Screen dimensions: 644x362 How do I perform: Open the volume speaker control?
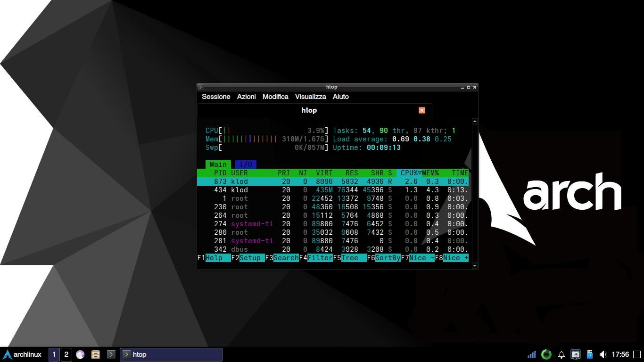pyautogui.click(x=603, y=354)
